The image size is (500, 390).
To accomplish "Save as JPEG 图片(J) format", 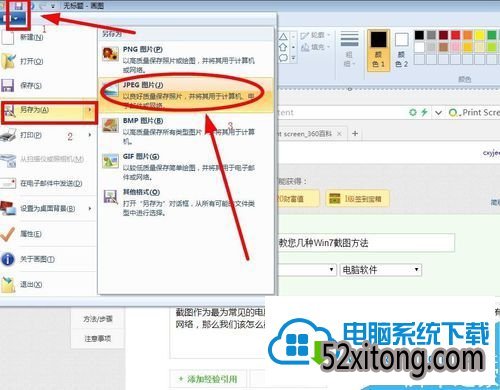I will (x=186, y=94).
